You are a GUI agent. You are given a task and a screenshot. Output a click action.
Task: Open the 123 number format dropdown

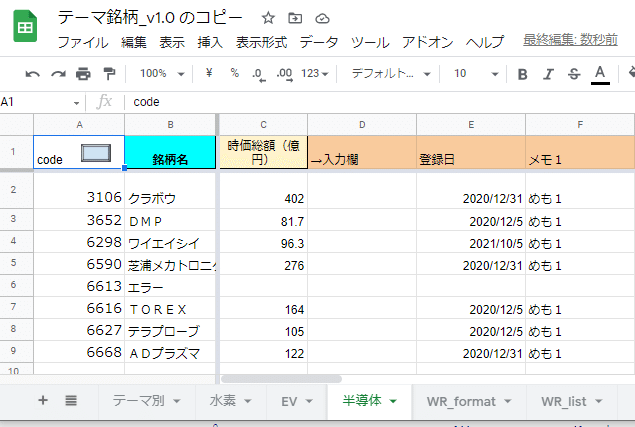coord(314,73)
